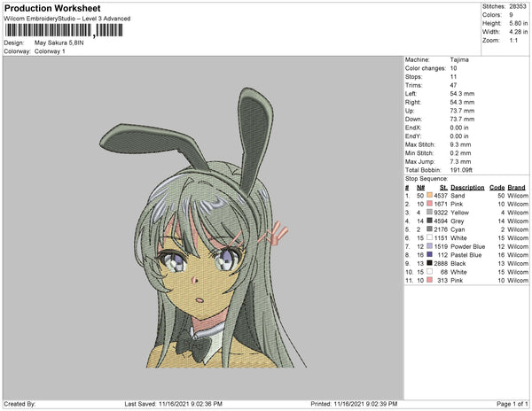Select the 'Left:' measurement label
Screen dimensions: 532x411
coord(411,94)
